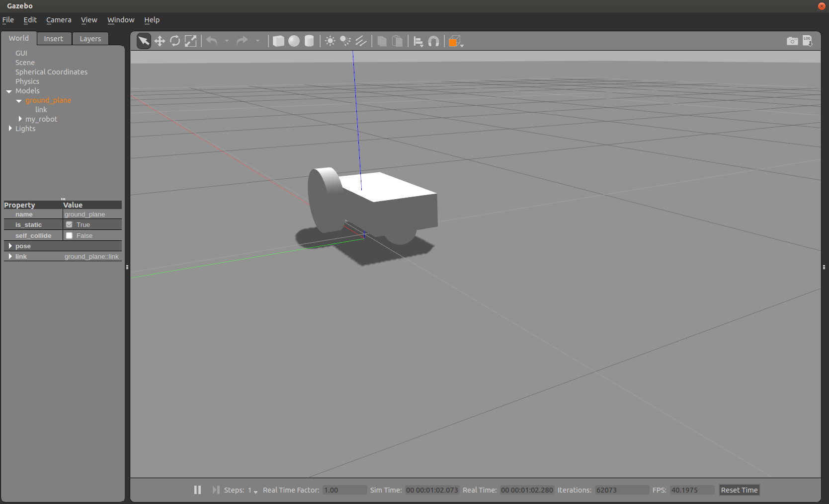Screen dimensions: 829x504
Task: Click the Property column header
Action: tap(33, 205)
